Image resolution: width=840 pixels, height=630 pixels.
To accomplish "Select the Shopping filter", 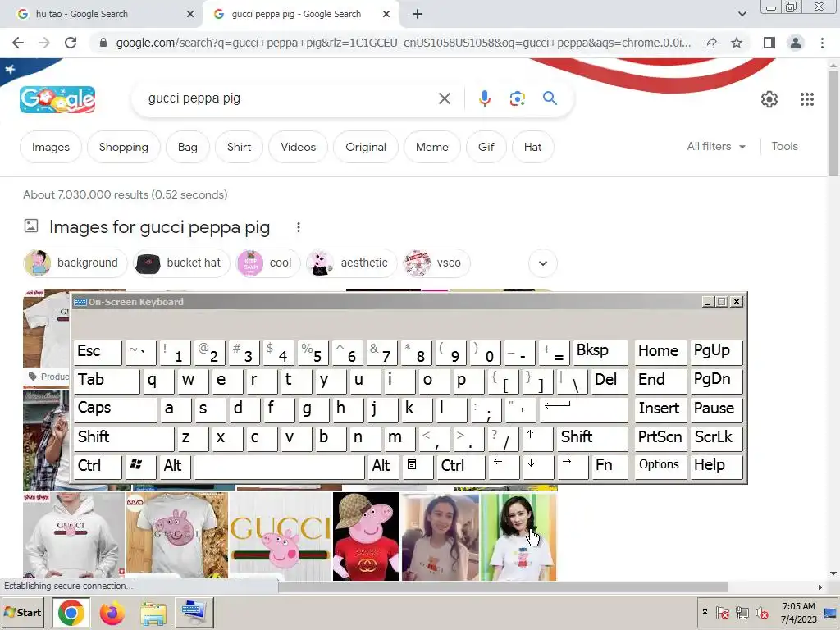I will [123, 148].
